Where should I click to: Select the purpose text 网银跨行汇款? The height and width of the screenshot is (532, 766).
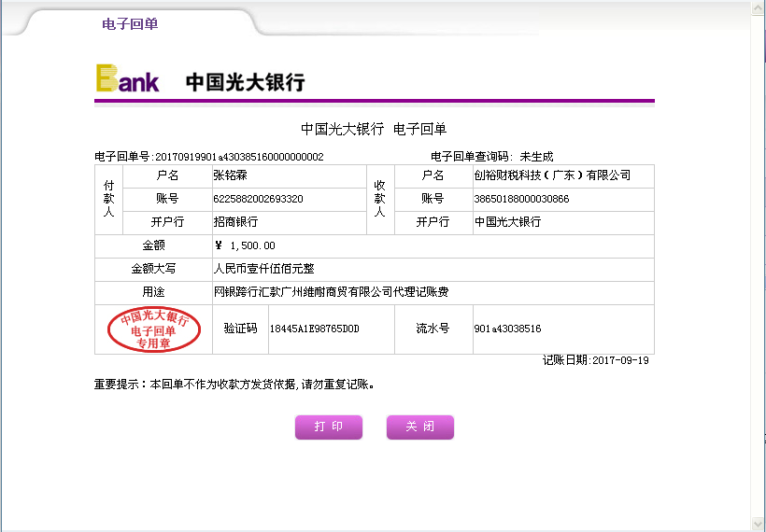click(x=248, y=292)
